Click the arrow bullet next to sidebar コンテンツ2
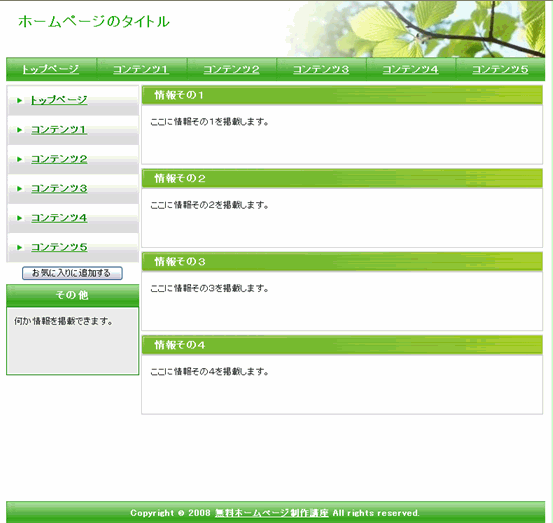 pyautogui.click(x=20, y=159)
